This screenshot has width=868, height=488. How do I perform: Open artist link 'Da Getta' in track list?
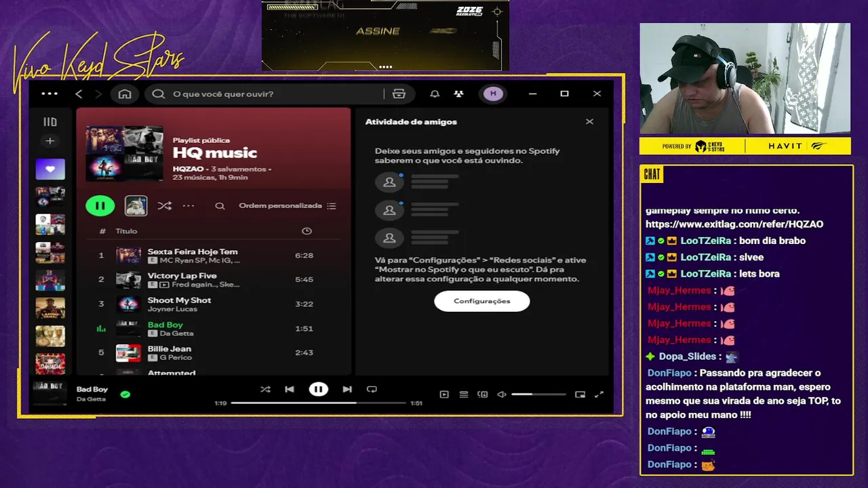(176, 333)
